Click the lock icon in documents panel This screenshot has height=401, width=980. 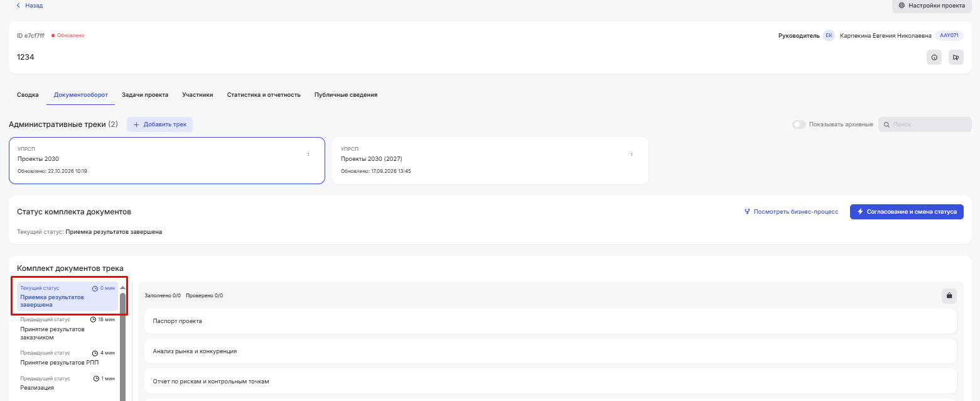point(949,296)
